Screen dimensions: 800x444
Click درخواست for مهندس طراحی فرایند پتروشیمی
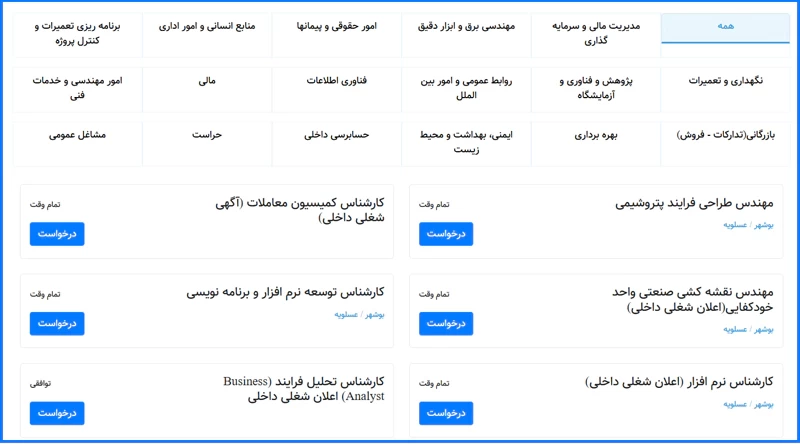pyautogui.click(x=446, y=234)
